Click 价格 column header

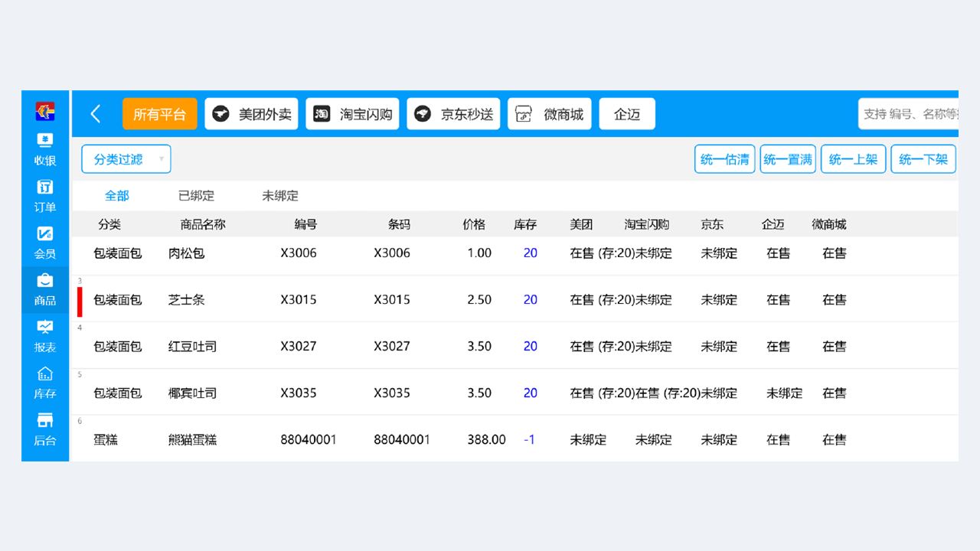[x=474, y=225]
